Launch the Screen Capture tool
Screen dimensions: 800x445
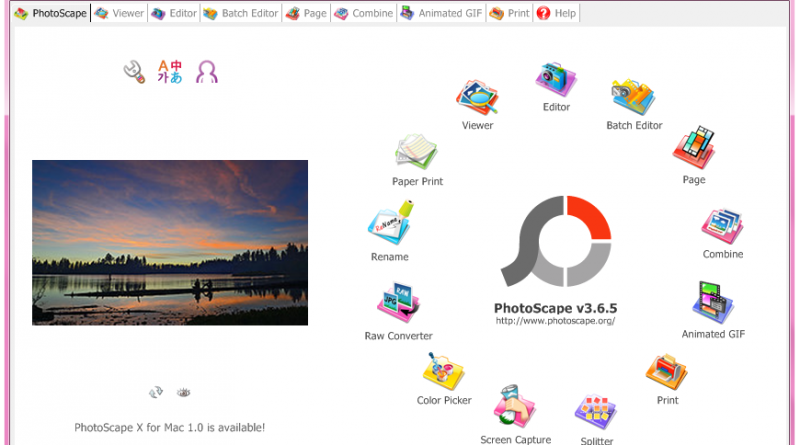pos(515,407)
